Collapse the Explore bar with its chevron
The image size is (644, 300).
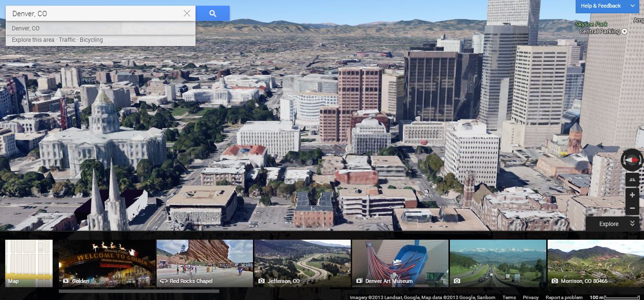point(633,222)
